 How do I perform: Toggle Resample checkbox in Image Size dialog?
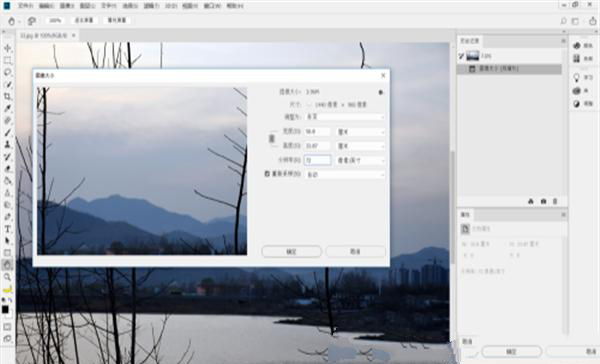[267, 174]
